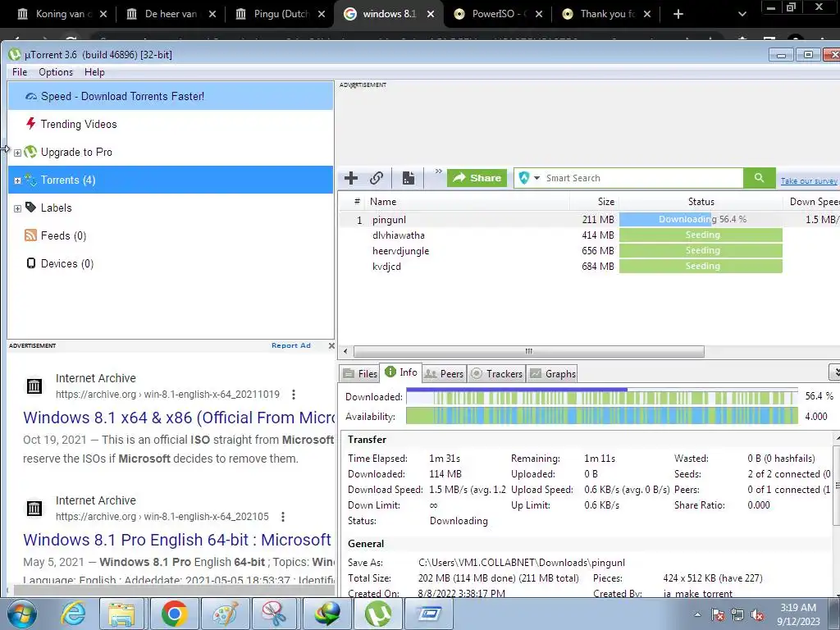Select Speed - Download Torrents Faster sidebar item
This screenshot has width=840, height=630.
point(171,97)
